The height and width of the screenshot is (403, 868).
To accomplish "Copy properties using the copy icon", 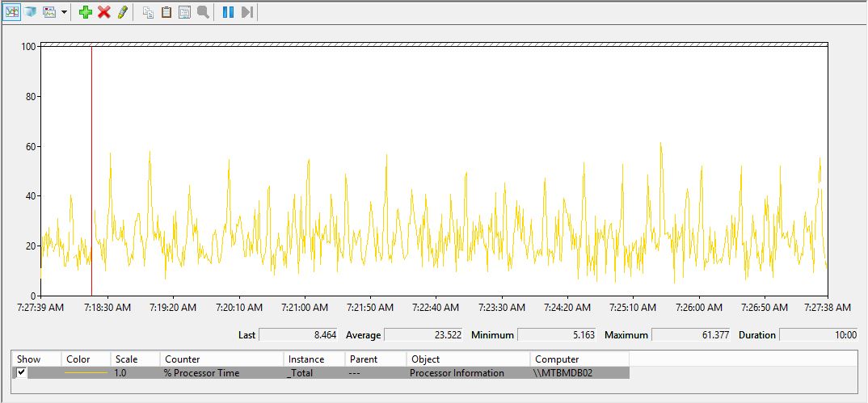I will [148, 11].
